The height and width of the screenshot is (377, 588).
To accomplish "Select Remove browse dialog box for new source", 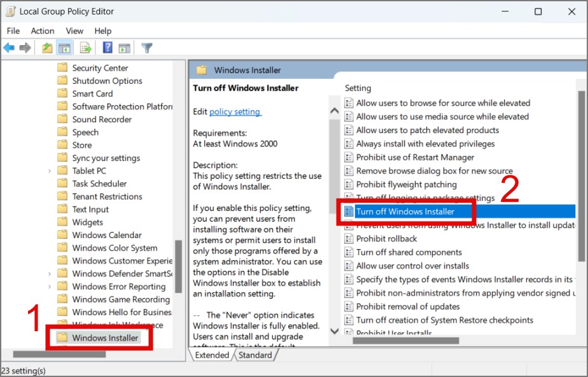I will pos(434,171).
